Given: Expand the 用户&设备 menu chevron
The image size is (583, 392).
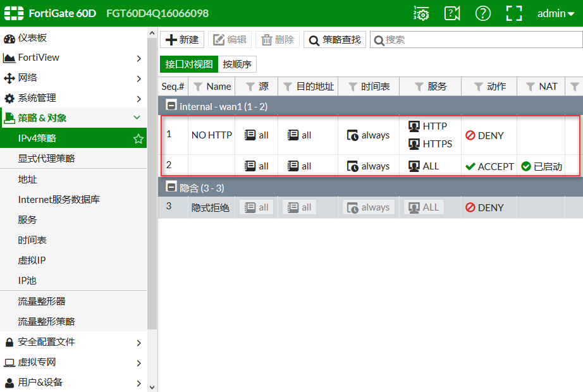Looking at the screenshot, I should click(x=138, y=383).
